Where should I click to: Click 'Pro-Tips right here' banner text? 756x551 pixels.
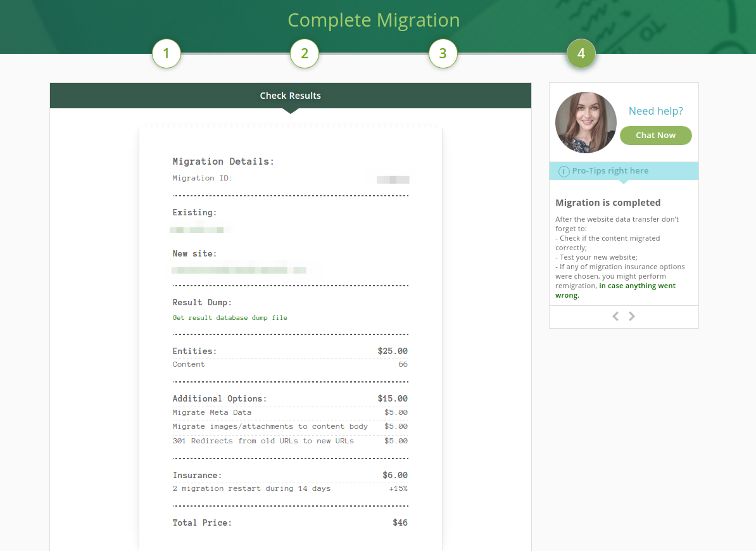click(610, 170)
